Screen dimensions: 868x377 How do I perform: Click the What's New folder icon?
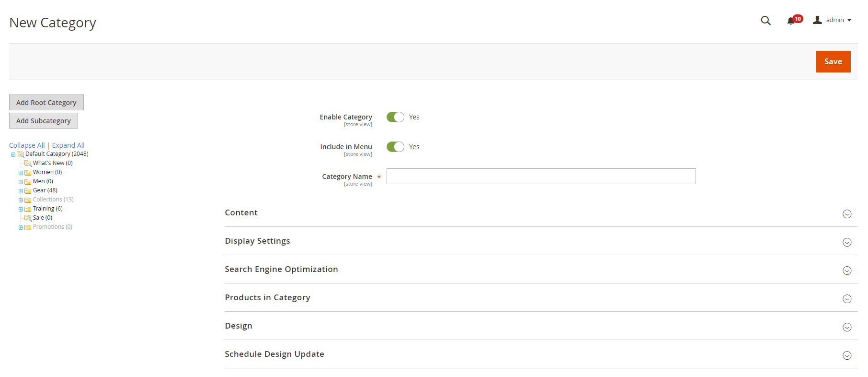click(28, 164)
